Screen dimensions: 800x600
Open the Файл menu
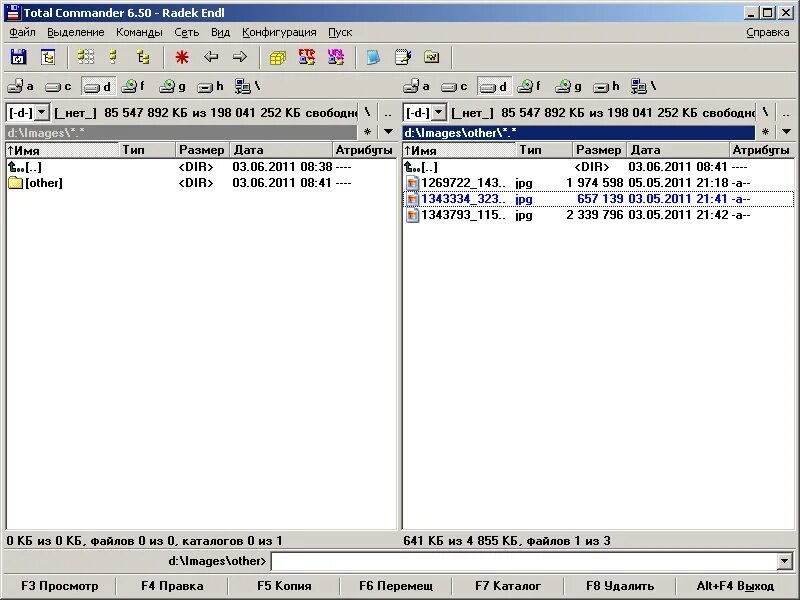pyautogui.click(x=22, y=32)
